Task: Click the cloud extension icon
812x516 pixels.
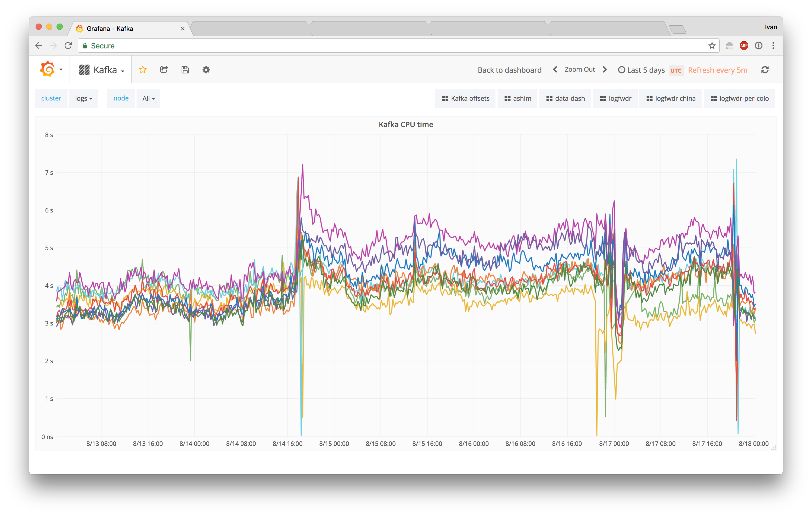Action: (x=729, y=46)
